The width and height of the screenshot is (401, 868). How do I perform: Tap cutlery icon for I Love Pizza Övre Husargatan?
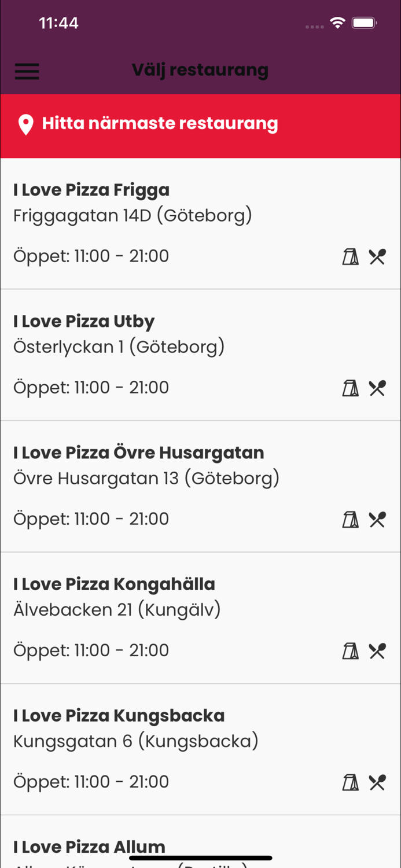[377, 519]
